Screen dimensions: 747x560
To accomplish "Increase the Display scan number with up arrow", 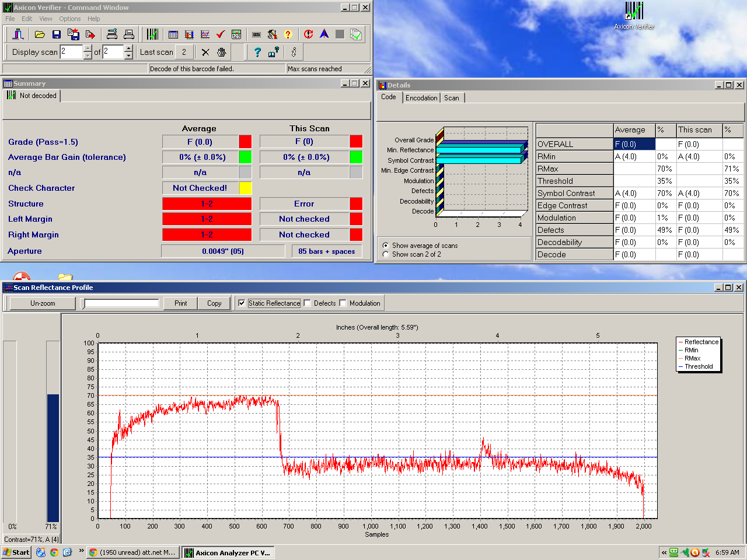I will [88, 48].
